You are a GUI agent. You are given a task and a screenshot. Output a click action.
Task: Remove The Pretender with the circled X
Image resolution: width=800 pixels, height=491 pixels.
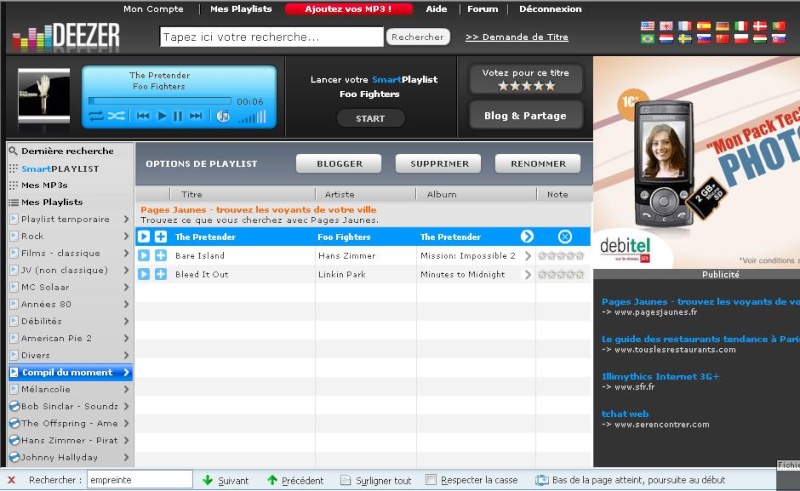pyautogui.click(x=564, y=236)
